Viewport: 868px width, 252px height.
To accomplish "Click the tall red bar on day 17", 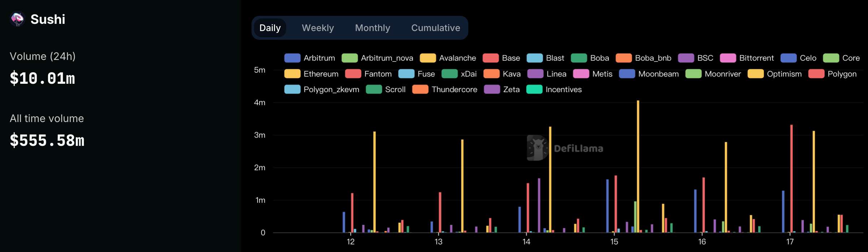I will click(x=791, y=179).
